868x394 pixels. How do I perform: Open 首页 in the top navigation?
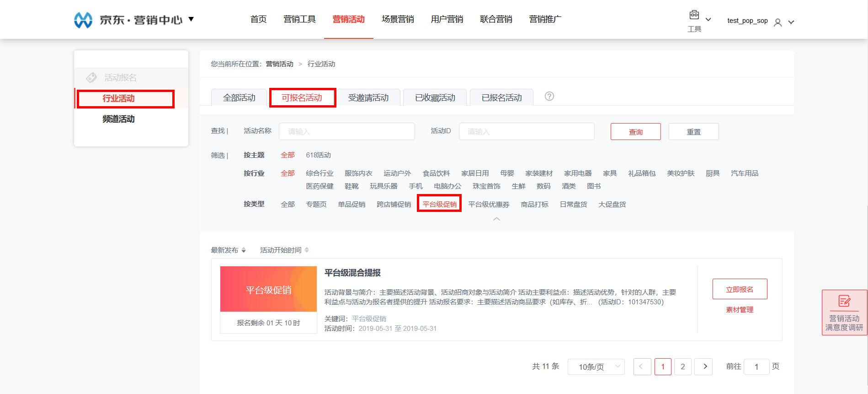(258, 19)
